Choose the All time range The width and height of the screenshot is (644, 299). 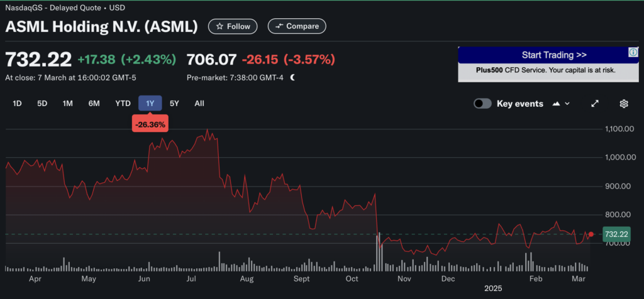pos(199,104)
